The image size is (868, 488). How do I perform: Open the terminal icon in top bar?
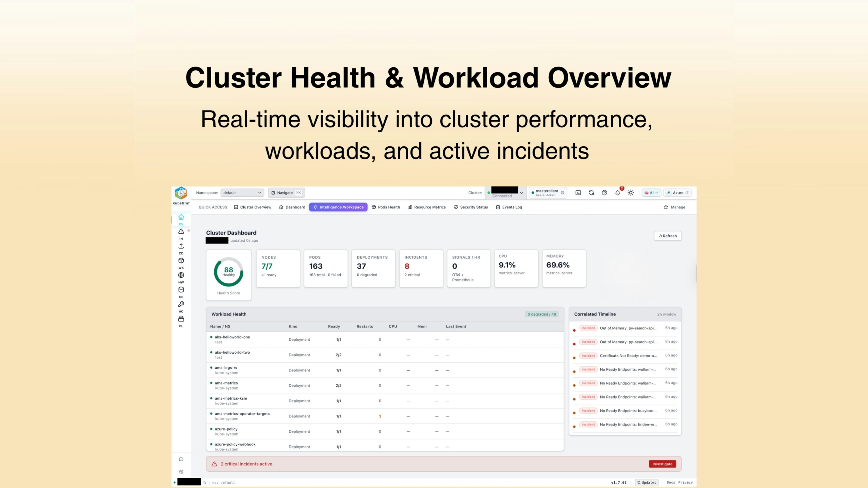(x=578, y=193)
